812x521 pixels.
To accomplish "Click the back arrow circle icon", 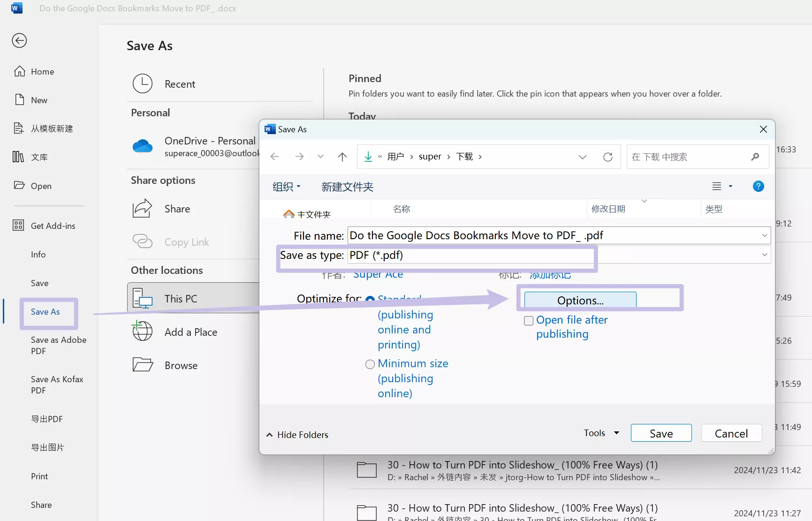I will click(x=19, y=41).
